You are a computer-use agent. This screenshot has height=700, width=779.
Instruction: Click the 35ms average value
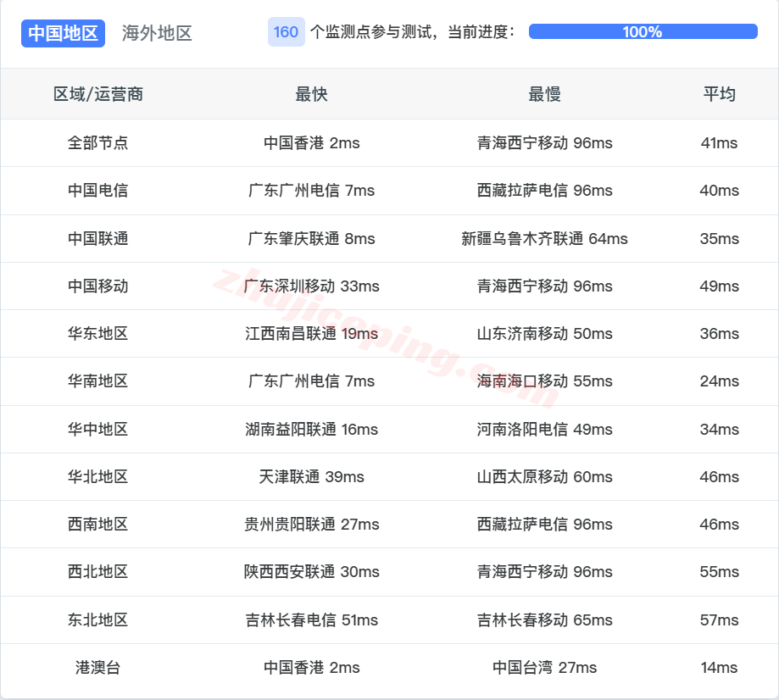coord(719,238)
